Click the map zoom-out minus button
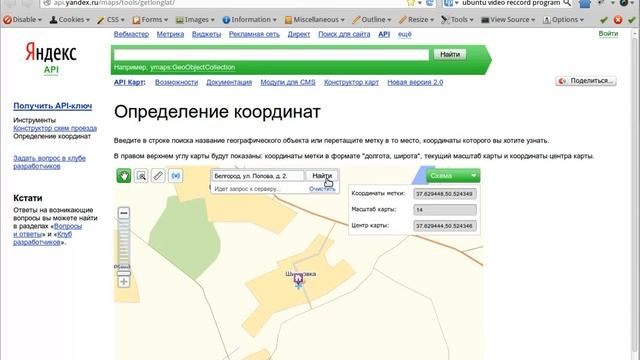This screenshot has height=360, width=640. (124, 213)
